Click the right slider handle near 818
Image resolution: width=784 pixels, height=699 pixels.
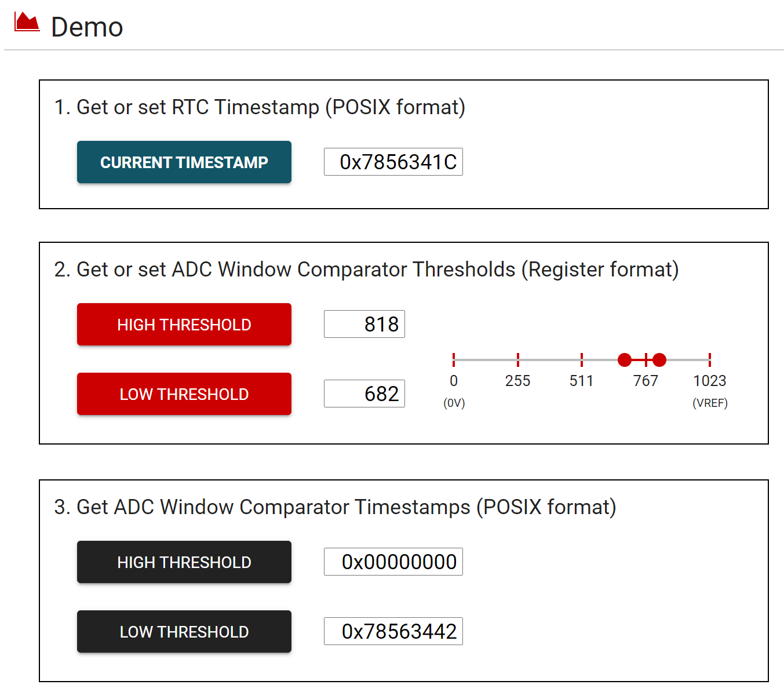point(659,360)
